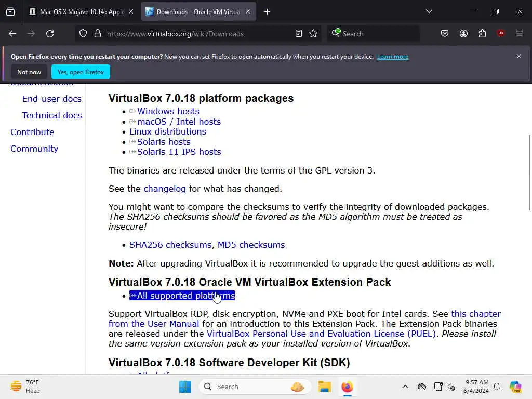Open Linux distributions link

[x=168, y=131]
